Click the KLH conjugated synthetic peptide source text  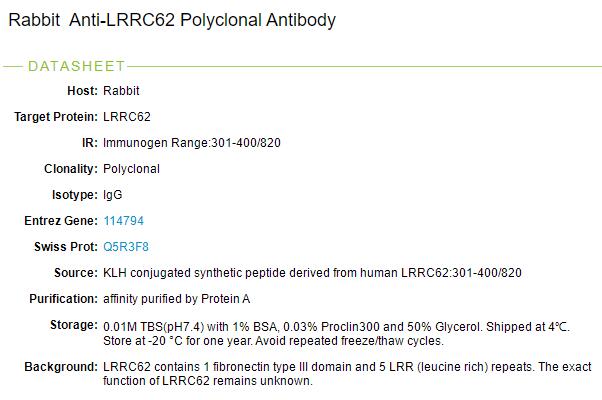312,273
